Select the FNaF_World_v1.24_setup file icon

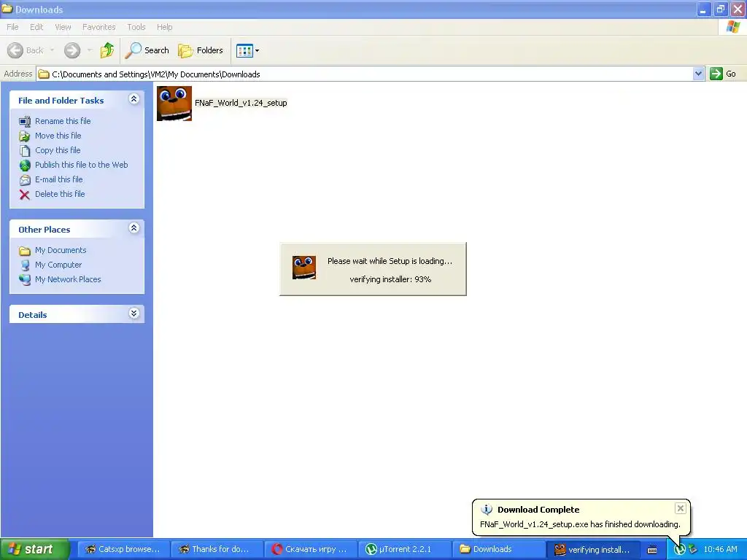click(x=174, y=104)
